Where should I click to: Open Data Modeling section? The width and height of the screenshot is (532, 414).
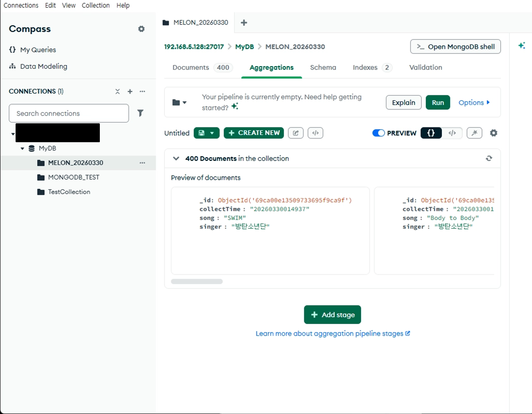pos(38,66)
